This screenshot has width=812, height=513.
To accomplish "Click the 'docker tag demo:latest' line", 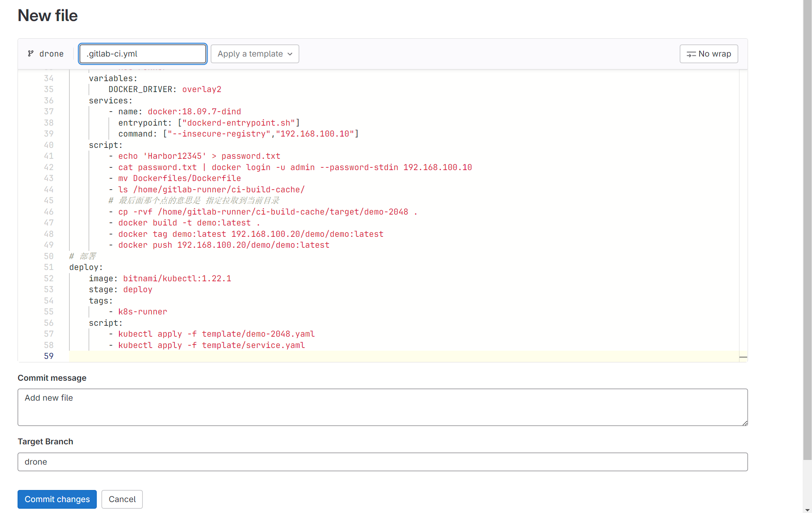I will (x=246, y=234).
